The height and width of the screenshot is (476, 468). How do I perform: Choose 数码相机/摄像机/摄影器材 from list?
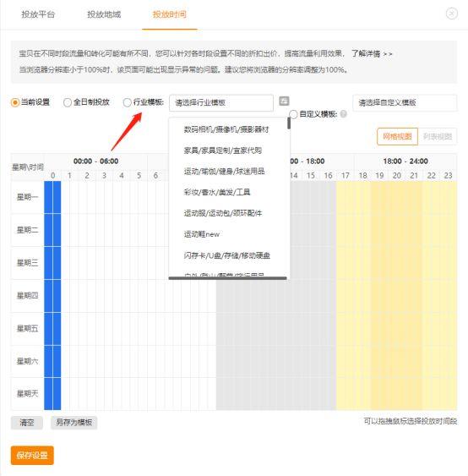click(x=226, y=129)
